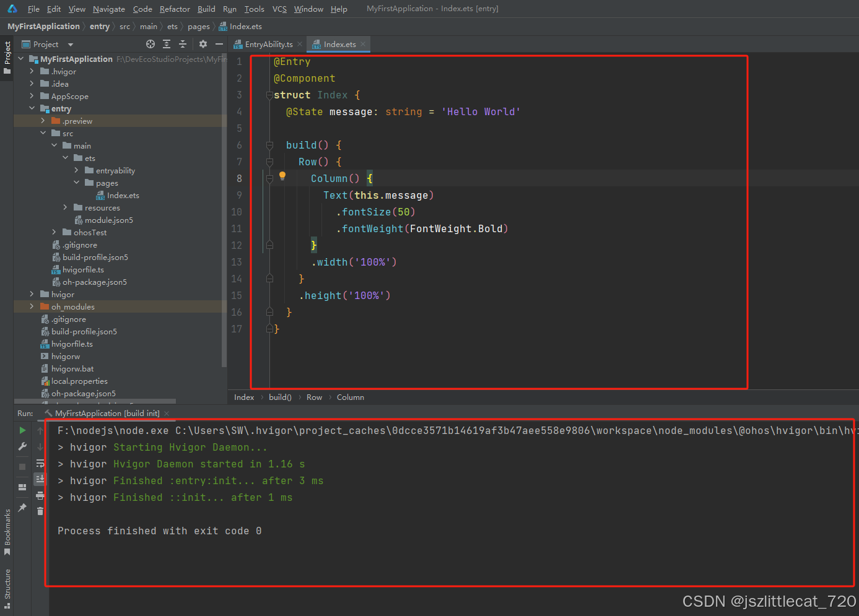Select module.json5 in the project tree
The image size is (859, 616).
[x=108, y=220]
